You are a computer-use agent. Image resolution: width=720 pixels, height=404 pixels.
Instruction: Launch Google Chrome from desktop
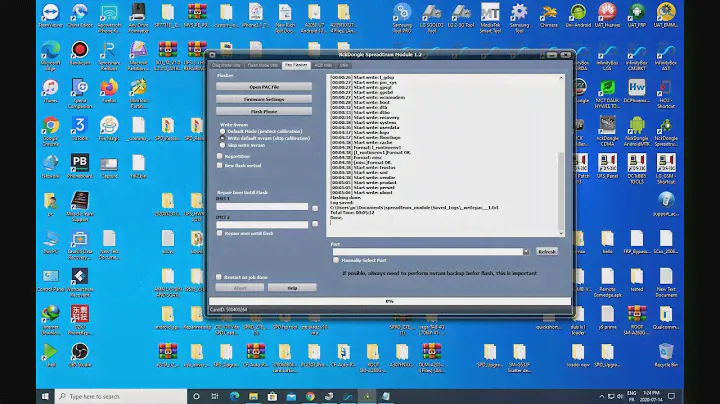tap(50, 127)
